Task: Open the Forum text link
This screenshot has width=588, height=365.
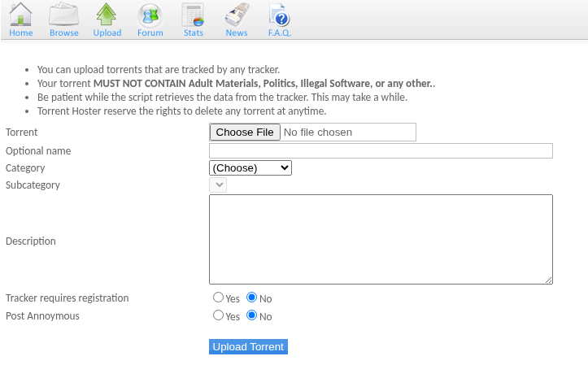Action: [150, 33]
